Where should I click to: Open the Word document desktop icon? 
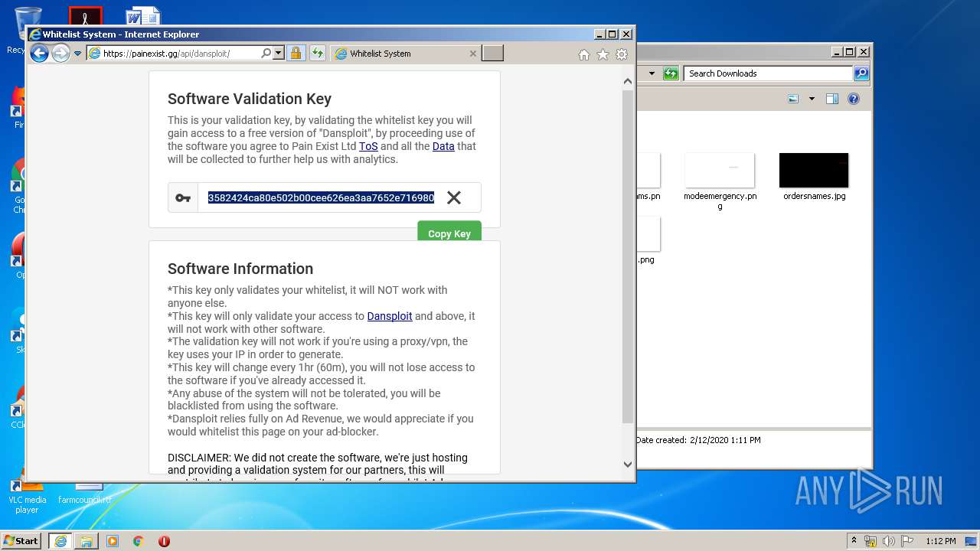click(x=144, y=17)
